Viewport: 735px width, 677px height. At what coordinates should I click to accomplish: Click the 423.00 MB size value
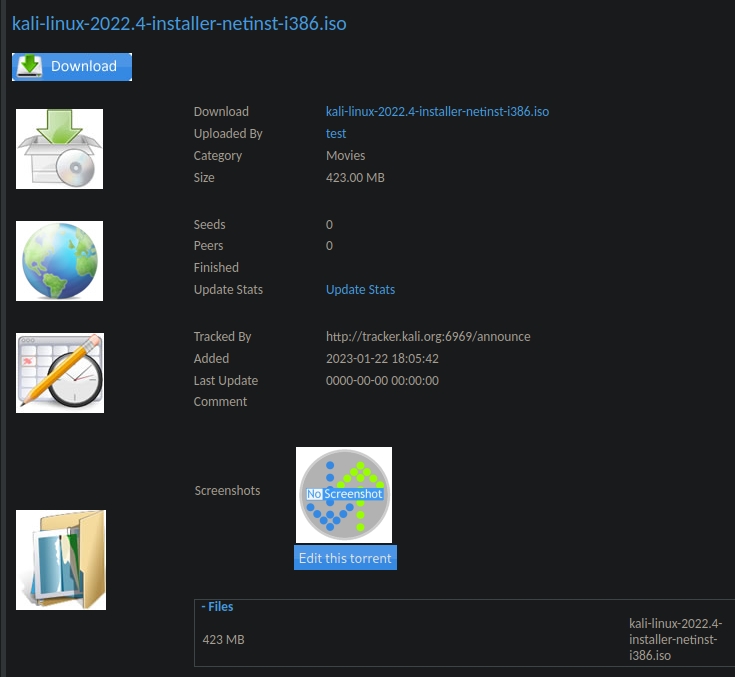tap(355, 178)
